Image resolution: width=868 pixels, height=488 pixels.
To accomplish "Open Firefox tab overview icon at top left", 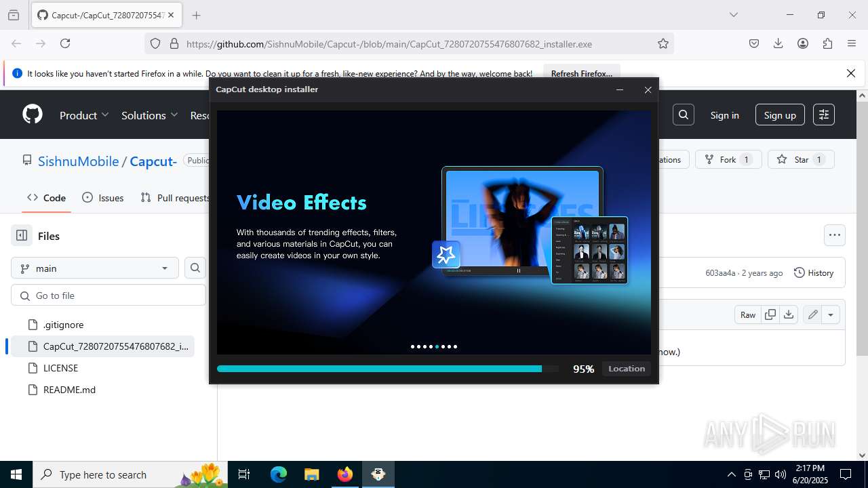I will (14, 15).
